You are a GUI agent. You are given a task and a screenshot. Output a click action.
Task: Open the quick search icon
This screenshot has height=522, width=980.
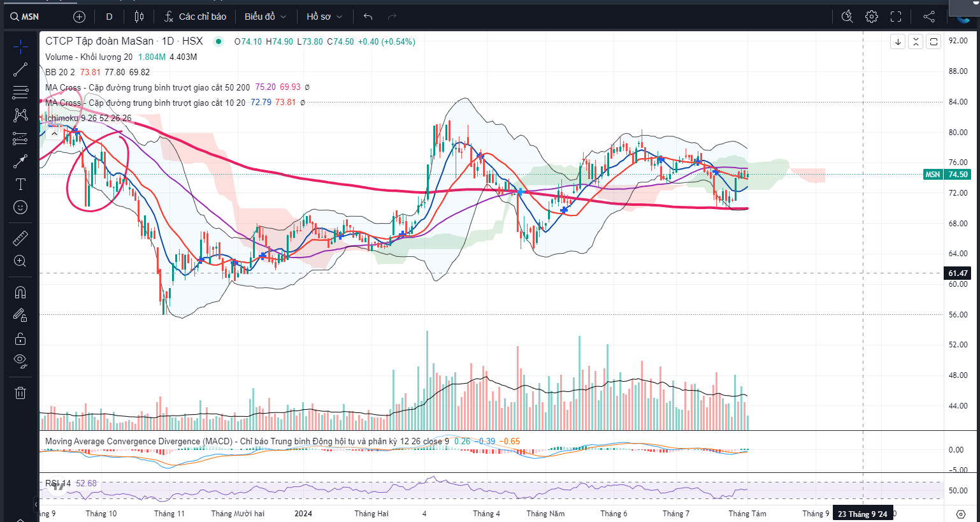847,17
